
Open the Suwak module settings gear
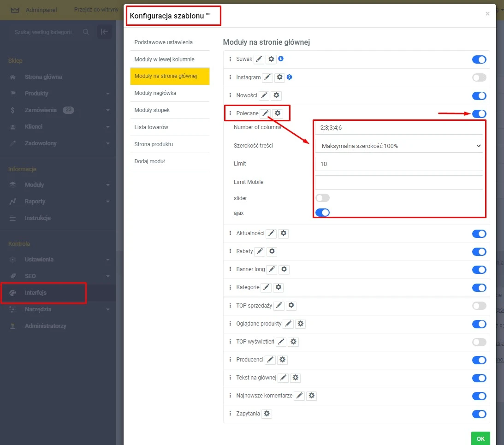[271, 59]
